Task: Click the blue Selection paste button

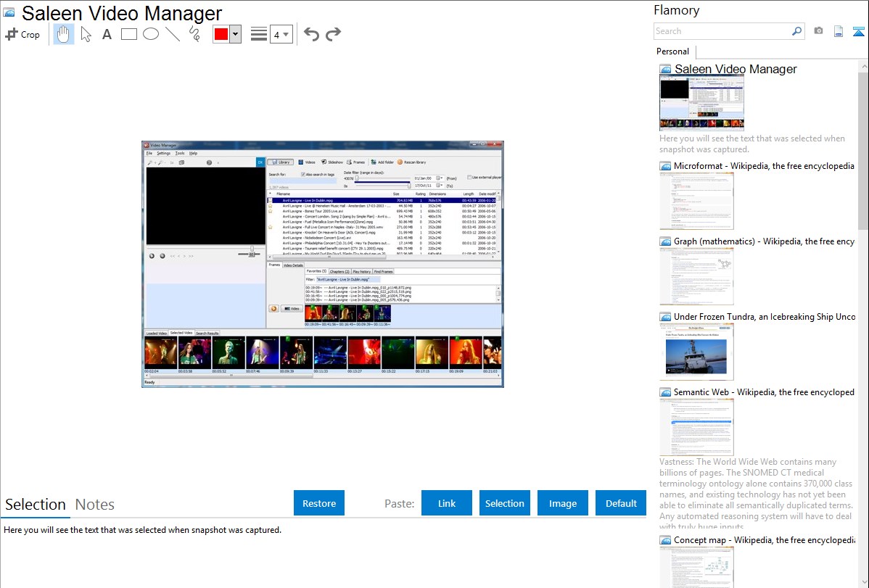Action: point(504,503)
